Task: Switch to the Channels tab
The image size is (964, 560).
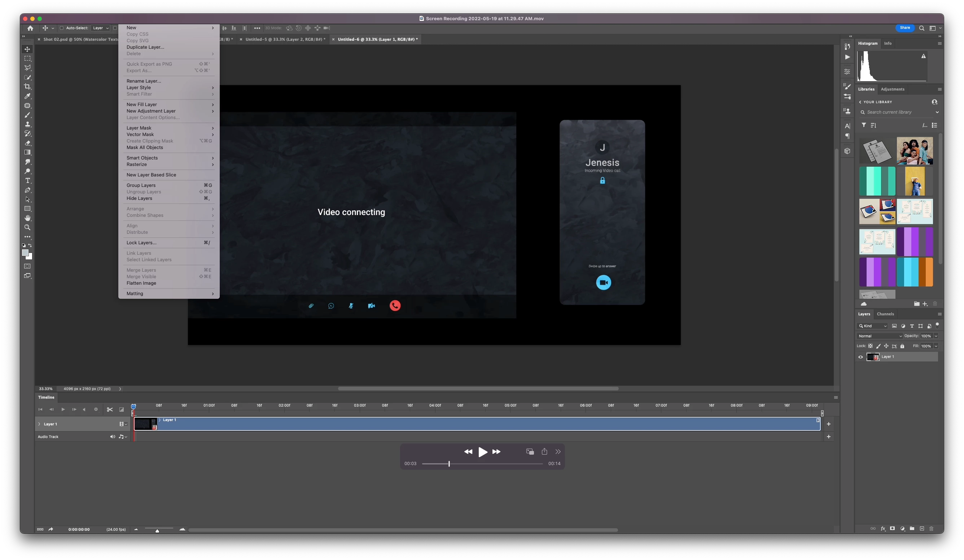Action: (885, 314)
